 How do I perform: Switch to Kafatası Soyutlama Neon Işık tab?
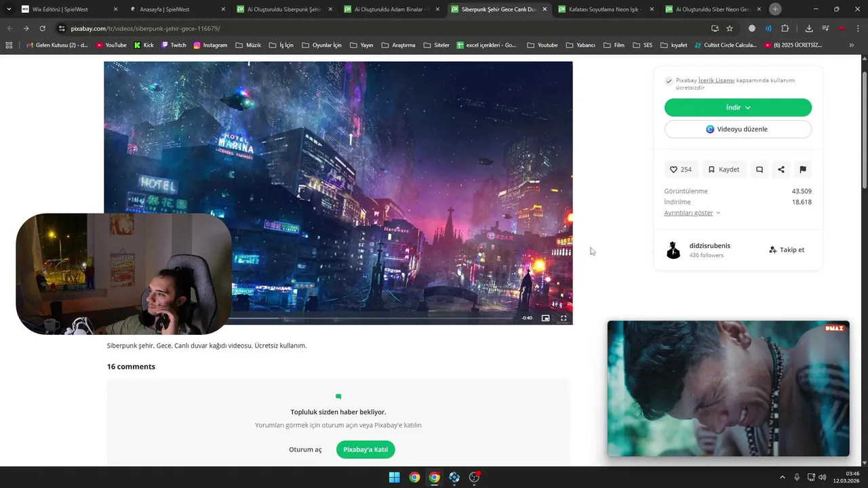click(605, 9)
